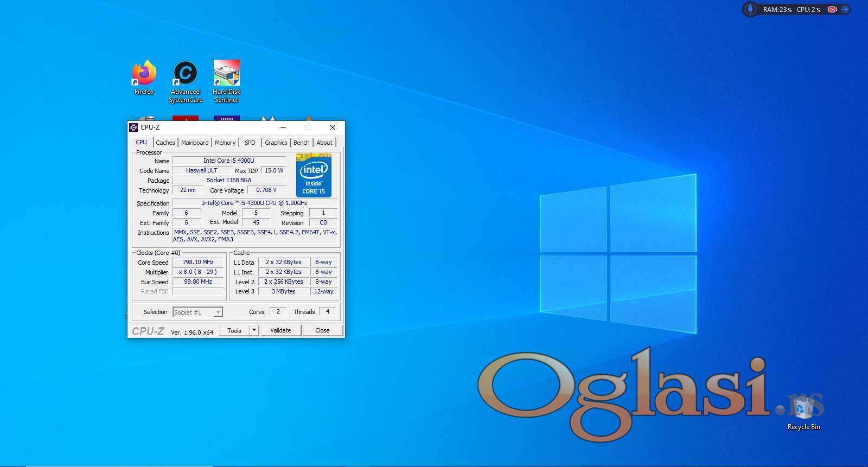Switch to the Caches tab
The width and height of the screenshot is (868, 467).
pos(165,143)
